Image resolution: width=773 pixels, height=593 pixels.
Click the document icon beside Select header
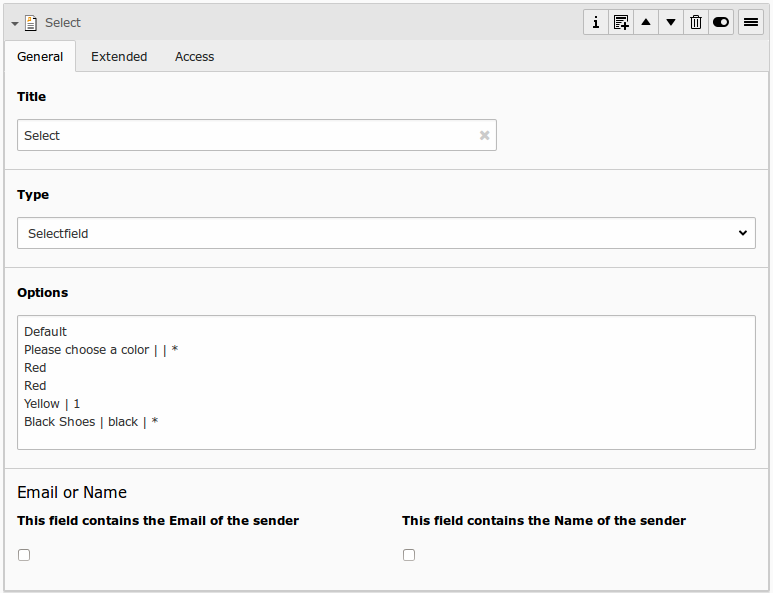[x=31, y=22]
